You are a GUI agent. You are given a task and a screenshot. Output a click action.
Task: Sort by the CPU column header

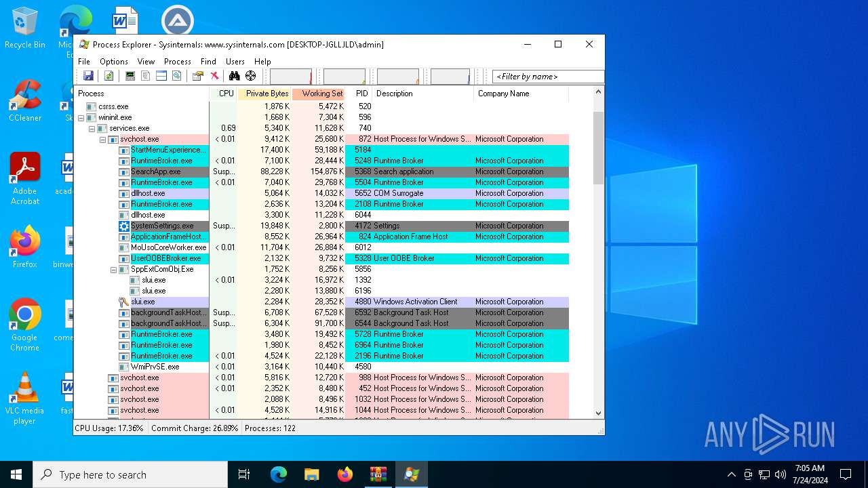(224, 94)
